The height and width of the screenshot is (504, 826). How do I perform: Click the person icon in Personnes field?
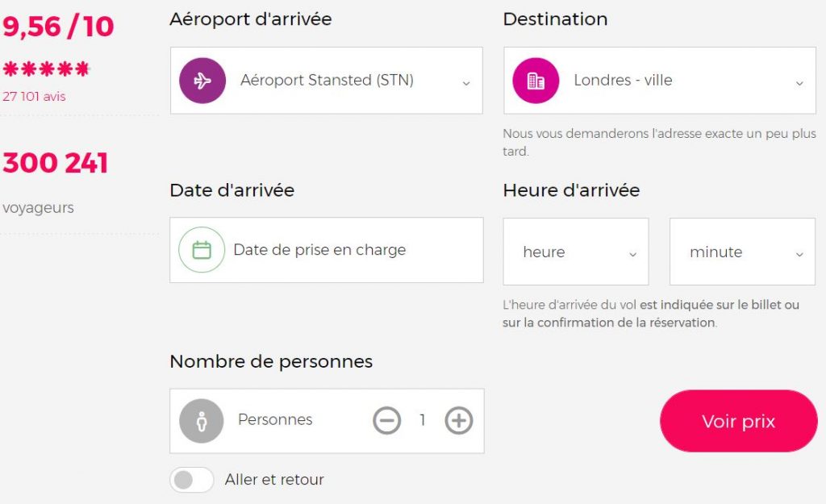click(202, 420)
